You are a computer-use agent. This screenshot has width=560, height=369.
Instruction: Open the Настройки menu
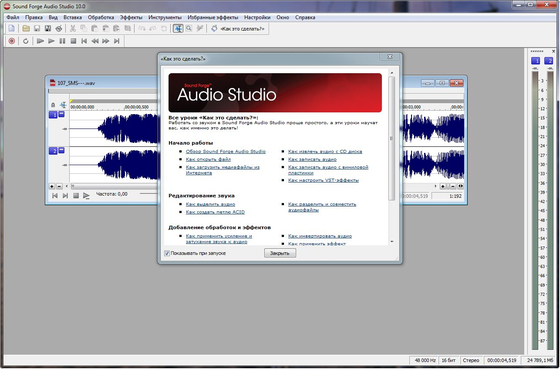coord(257,17)
